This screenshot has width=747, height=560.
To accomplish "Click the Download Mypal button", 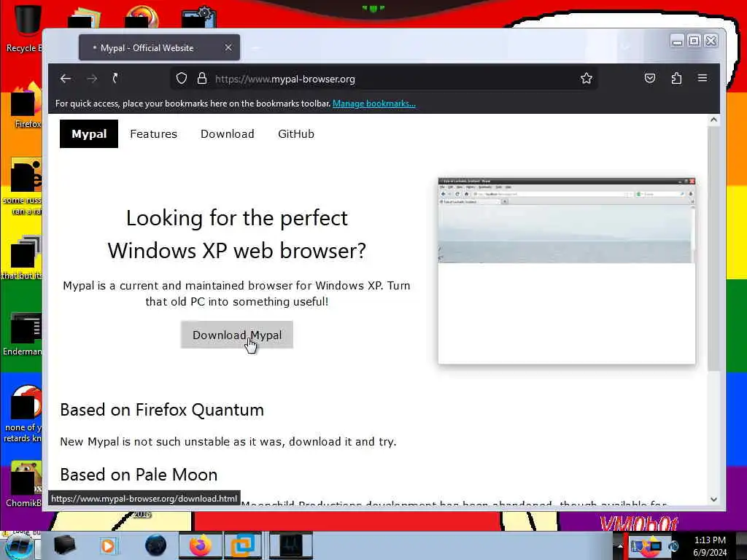I will pos(237,335).
